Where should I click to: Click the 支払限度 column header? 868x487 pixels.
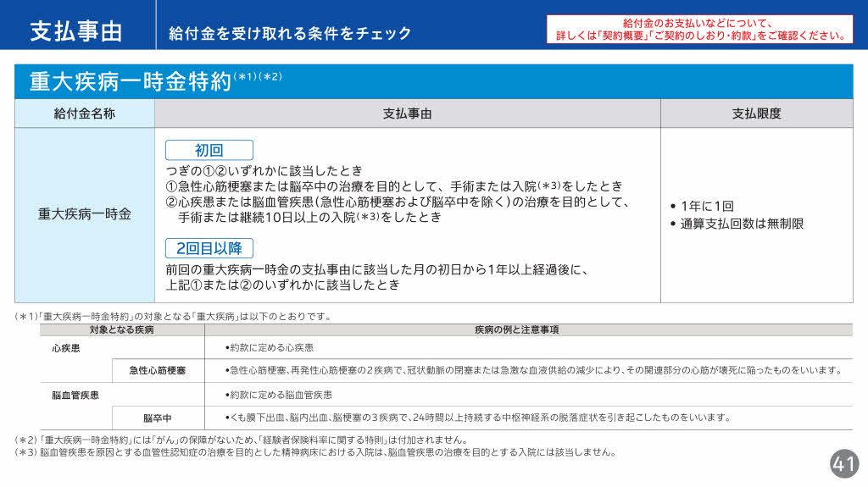tap(756, 113)
